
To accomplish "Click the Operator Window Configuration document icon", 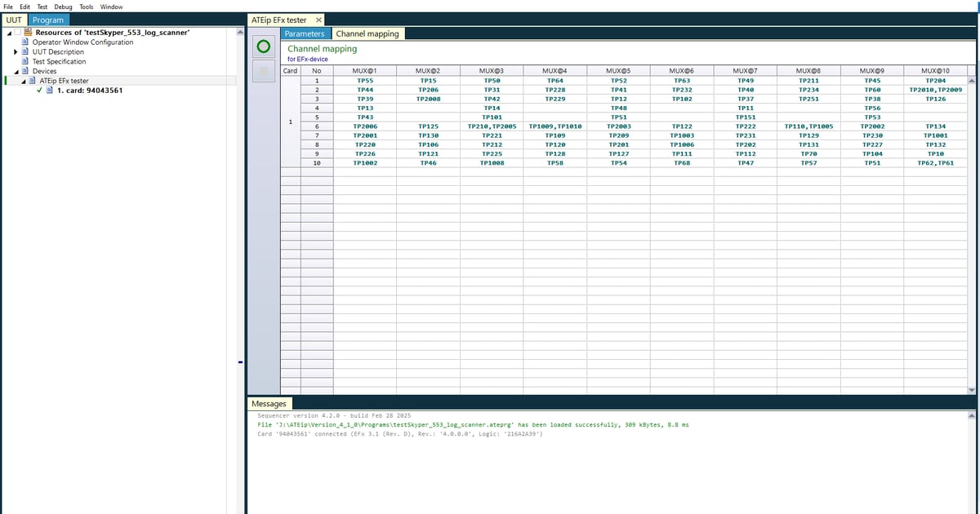I will click(x=24, y=42).
